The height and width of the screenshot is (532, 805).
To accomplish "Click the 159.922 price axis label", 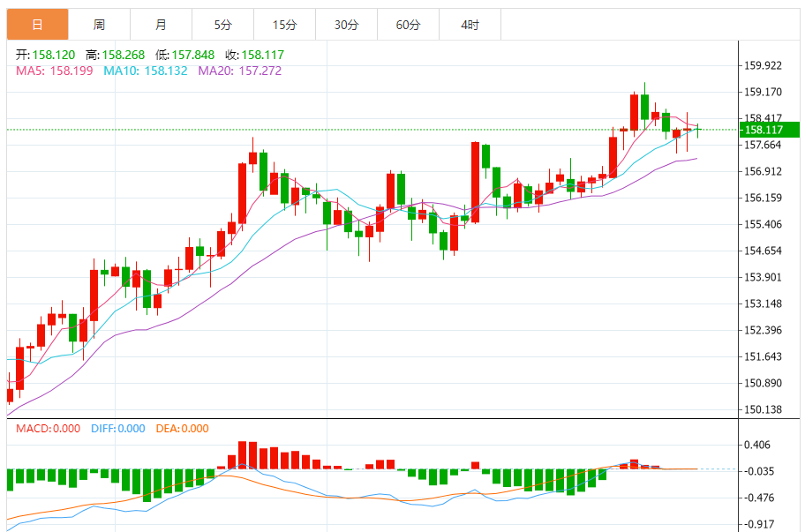I will [x=764, y=65].
